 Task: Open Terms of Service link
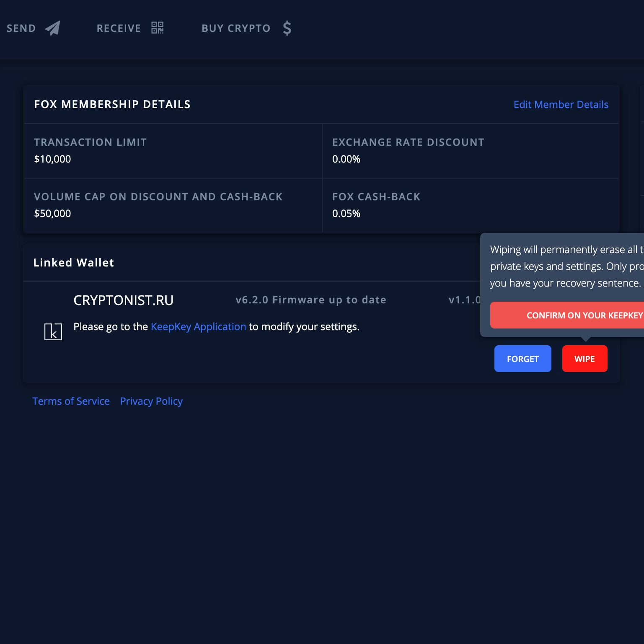71,401
